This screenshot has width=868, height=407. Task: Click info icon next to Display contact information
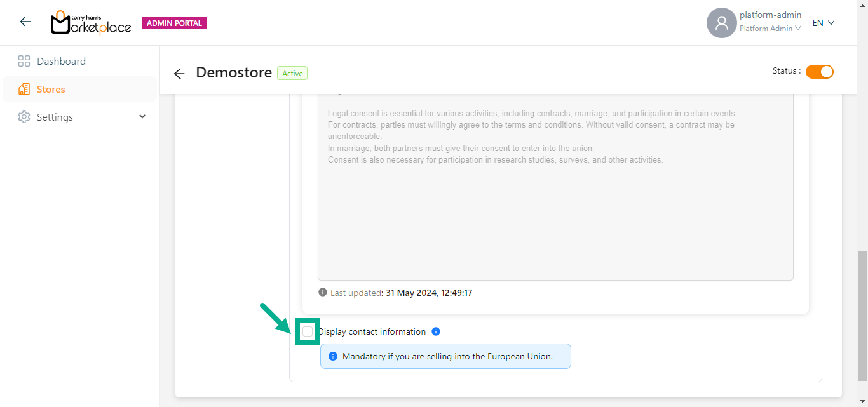click(x=436, y=331)
